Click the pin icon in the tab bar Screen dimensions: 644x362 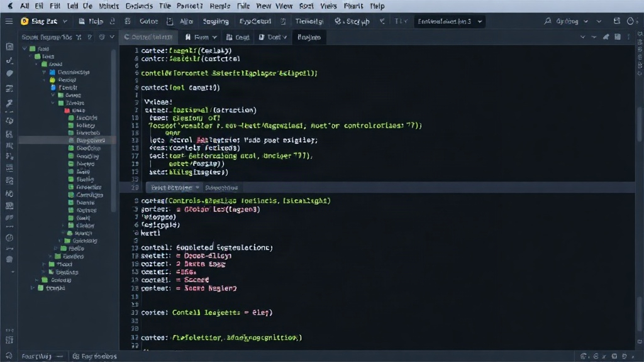coord(606,37)
